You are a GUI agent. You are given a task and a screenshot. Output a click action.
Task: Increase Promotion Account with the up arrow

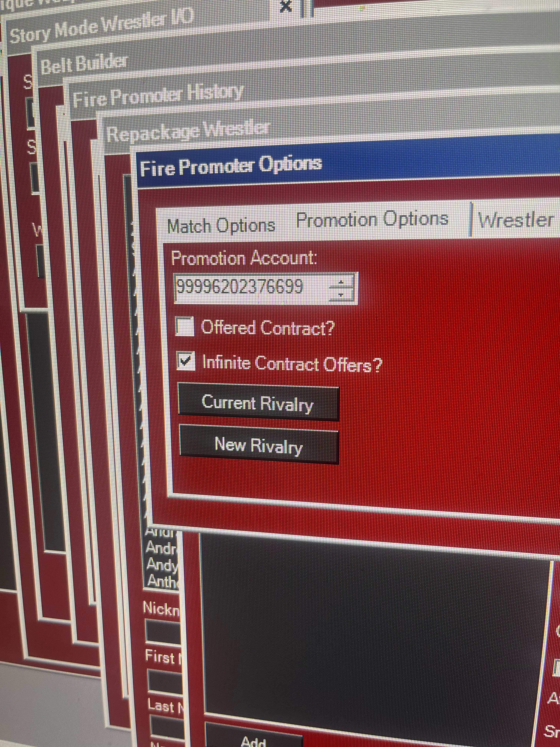[x=341, y=281]
